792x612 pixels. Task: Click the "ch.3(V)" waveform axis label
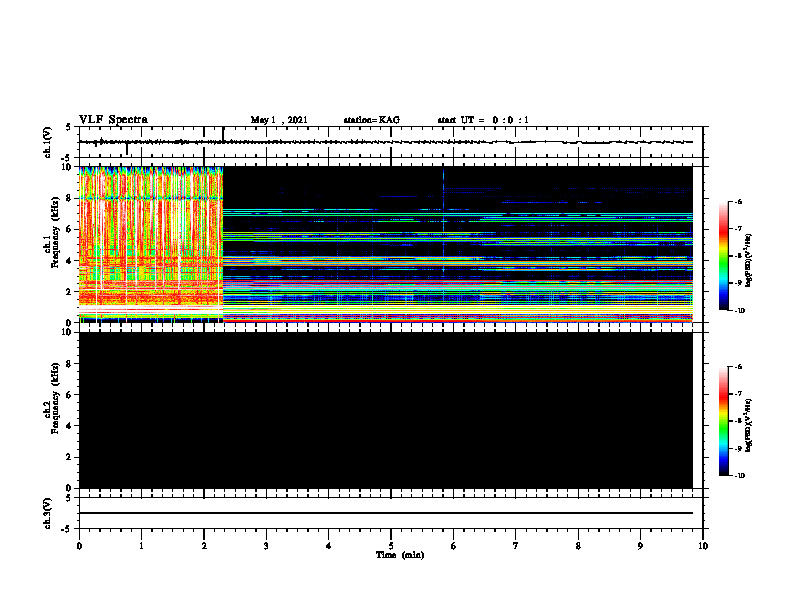coord(47,513)
